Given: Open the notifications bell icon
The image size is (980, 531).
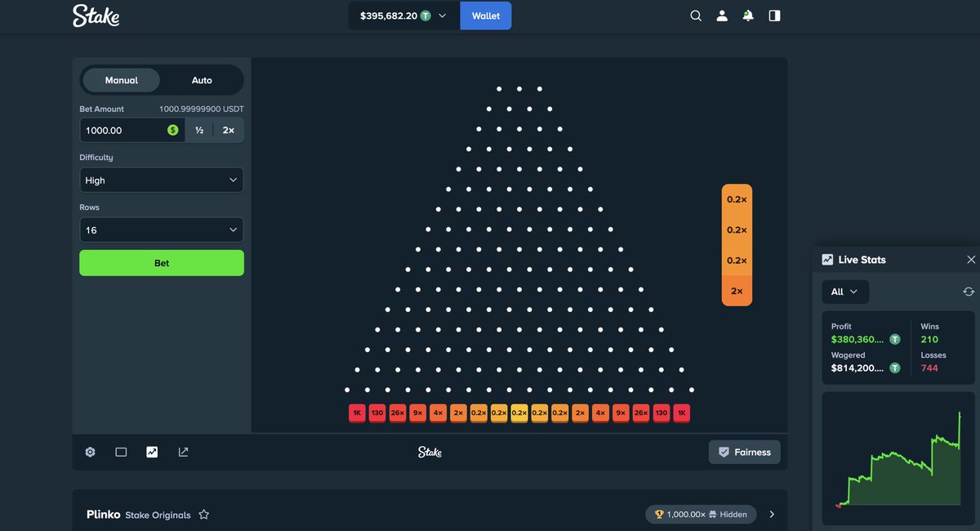Looking at the screenshot, I should pyautogui.click(x=748, y=16).
